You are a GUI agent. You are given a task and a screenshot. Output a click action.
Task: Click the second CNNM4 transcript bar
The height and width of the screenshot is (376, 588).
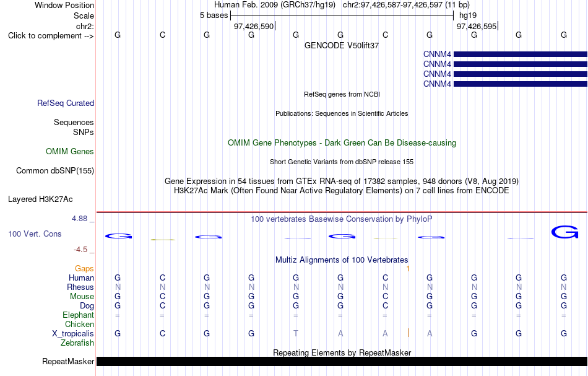click(x=521, y=64)
